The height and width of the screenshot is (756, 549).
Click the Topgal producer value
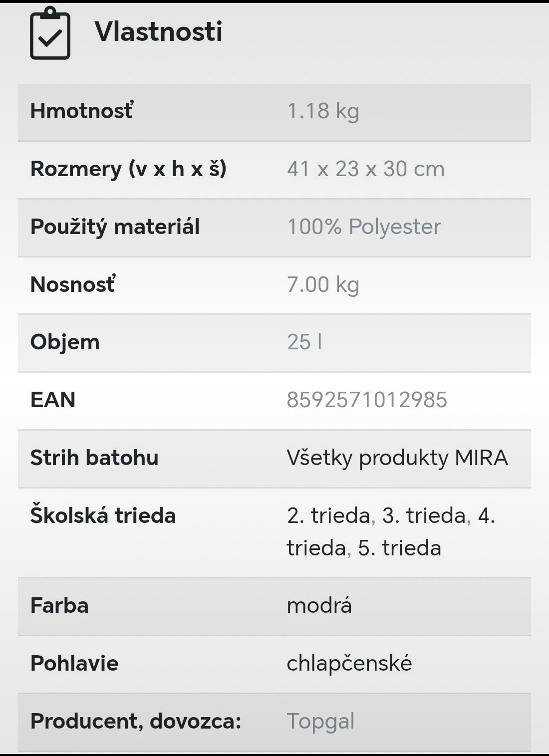[x=320, y=721]
